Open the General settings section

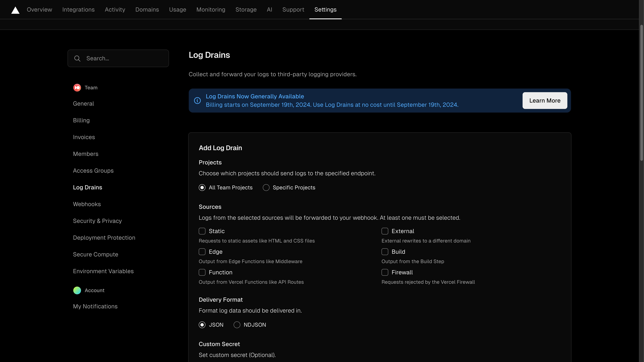[x=83, y=103]
